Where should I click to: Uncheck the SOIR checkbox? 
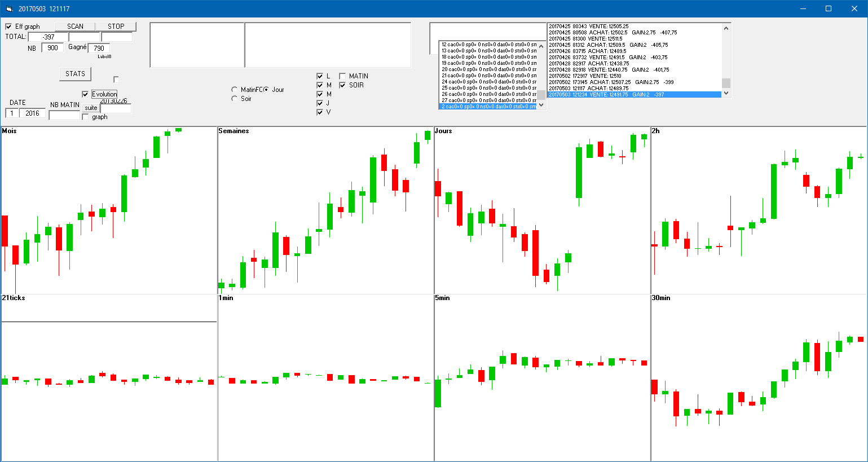click(x=342, y=85)
